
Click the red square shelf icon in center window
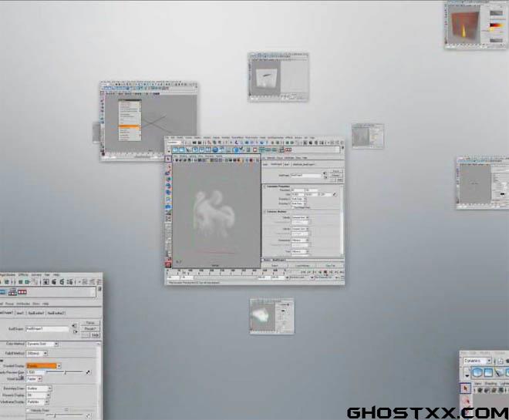click(x=254, y=150)
